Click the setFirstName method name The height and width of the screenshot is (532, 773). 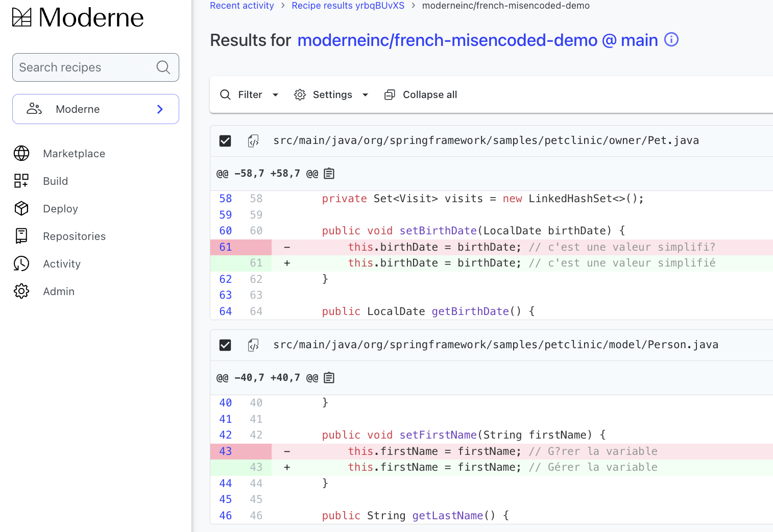pos(438,435)
